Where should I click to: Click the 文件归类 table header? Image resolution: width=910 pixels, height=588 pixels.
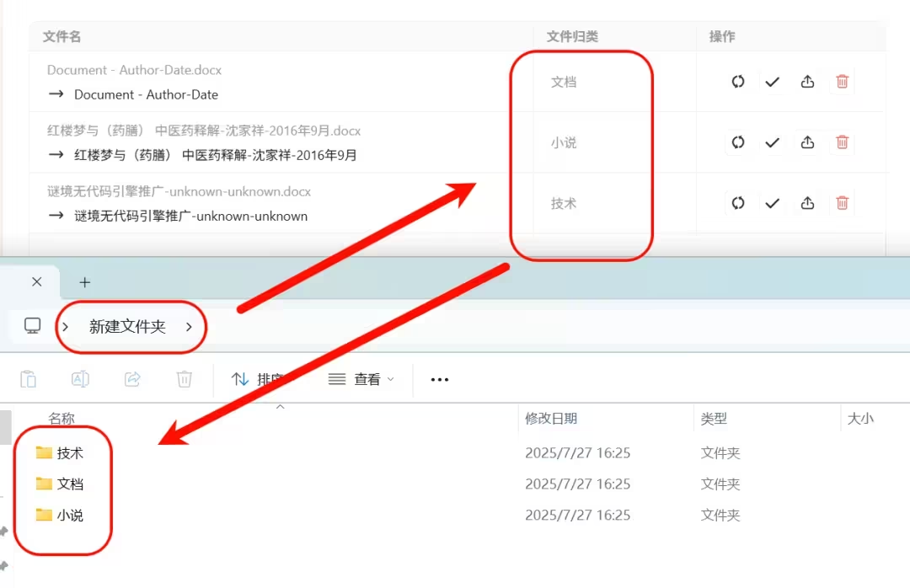click(572, 36)
